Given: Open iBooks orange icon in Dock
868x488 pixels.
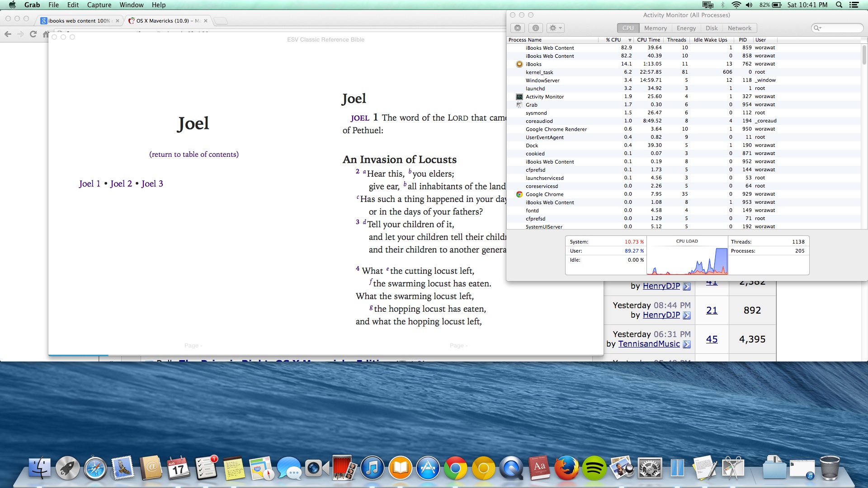Looking at the screenshot, I should [x=400, y=468].
